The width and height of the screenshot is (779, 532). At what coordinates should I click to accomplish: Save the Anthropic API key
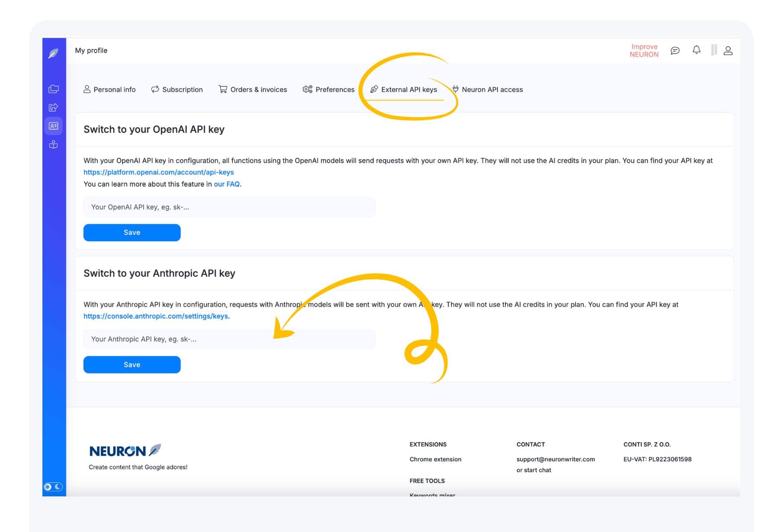coord(132,365)
